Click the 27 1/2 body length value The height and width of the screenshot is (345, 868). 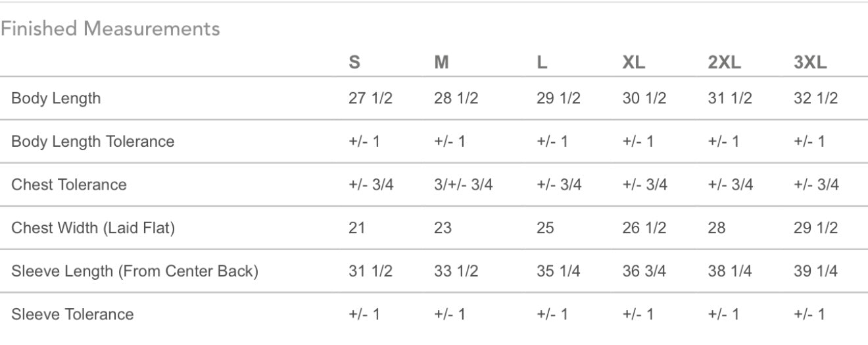370,99
